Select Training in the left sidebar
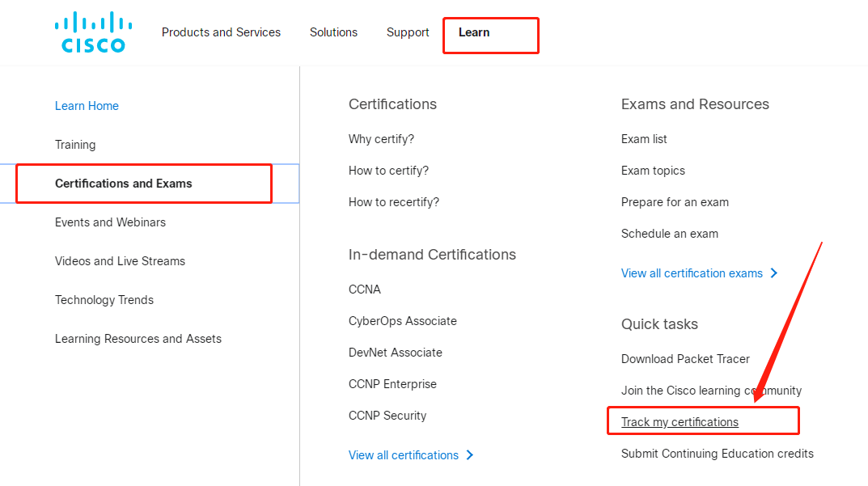Screen dimensions: 868x486 click(75, 145)
